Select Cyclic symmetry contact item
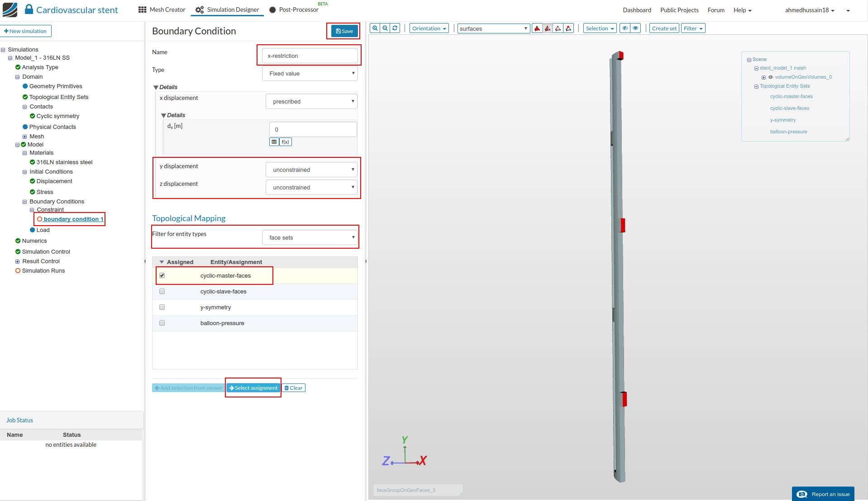868x501 pixels. (55, 116)
